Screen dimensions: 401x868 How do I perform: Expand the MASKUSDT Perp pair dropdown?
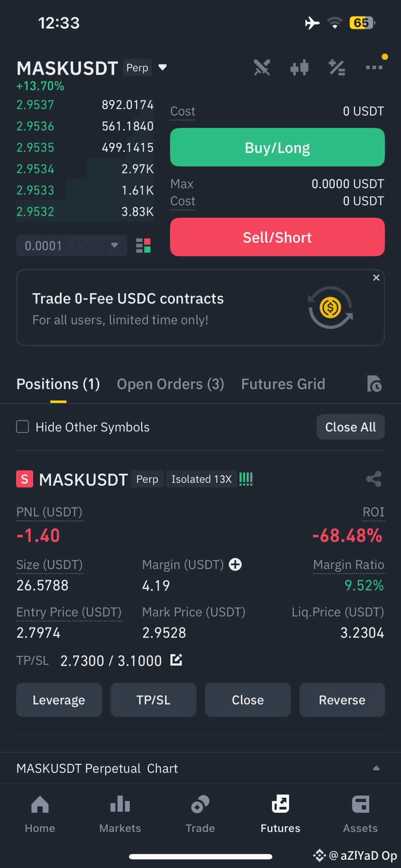tap(163, 67)
